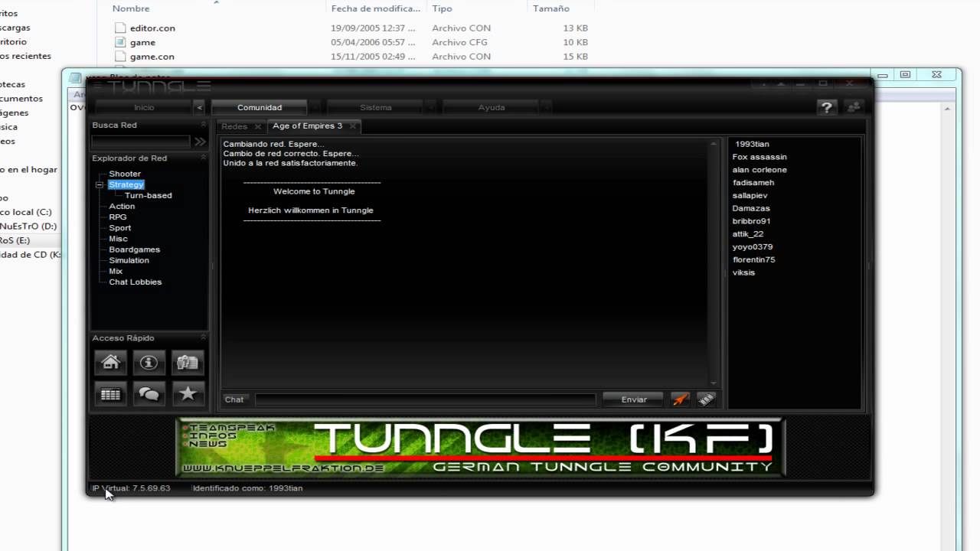Select Mix in the network explorer

[x=116, y=271]
